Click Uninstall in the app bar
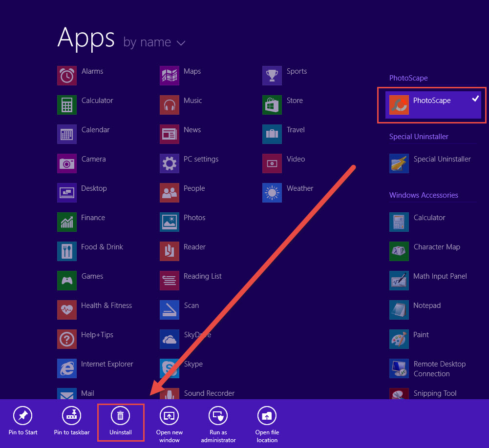Viewport: 489px width, 448px height. pyautogui.click(x=121, y=420)
